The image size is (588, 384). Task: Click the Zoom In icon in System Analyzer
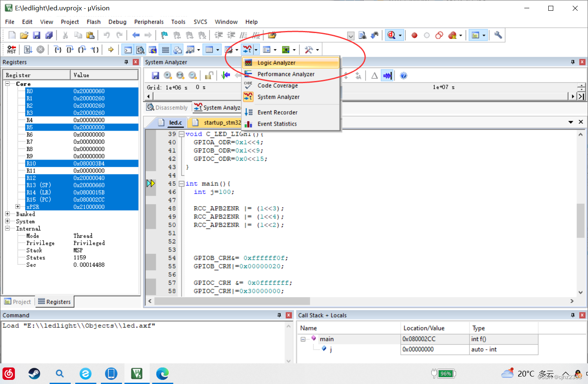click(168, 76)
